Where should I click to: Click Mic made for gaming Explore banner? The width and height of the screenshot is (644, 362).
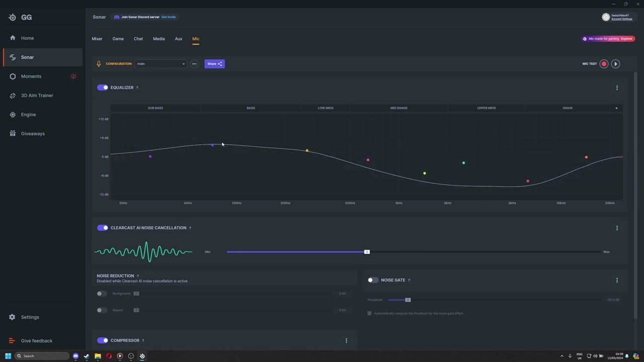[x=608, y=39]
